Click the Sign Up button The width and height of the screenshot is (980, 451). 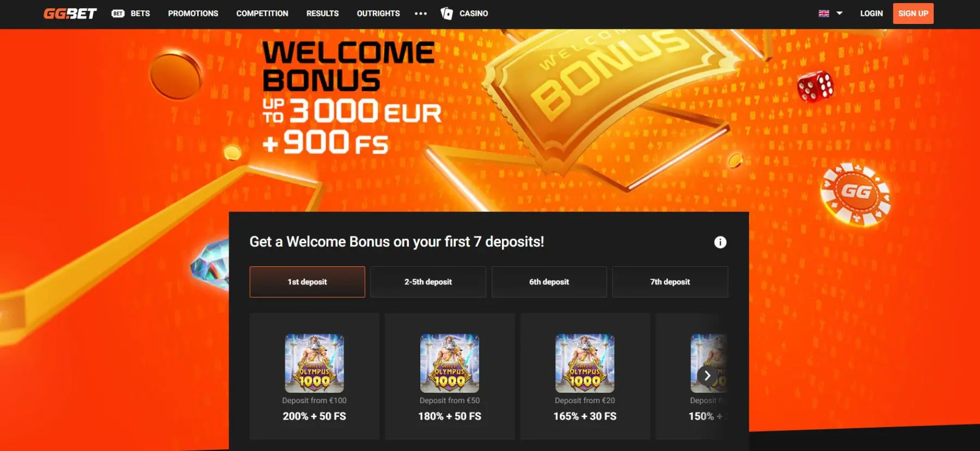pyautogui.click(x=913, y=14)
